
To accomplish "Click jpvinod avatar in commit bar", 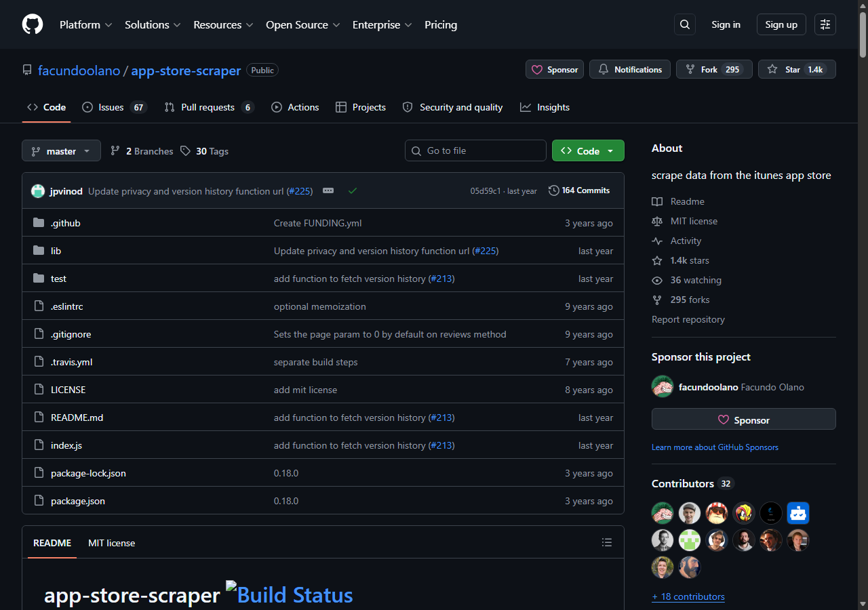I will pyautogui.click(x=38, y=191).
